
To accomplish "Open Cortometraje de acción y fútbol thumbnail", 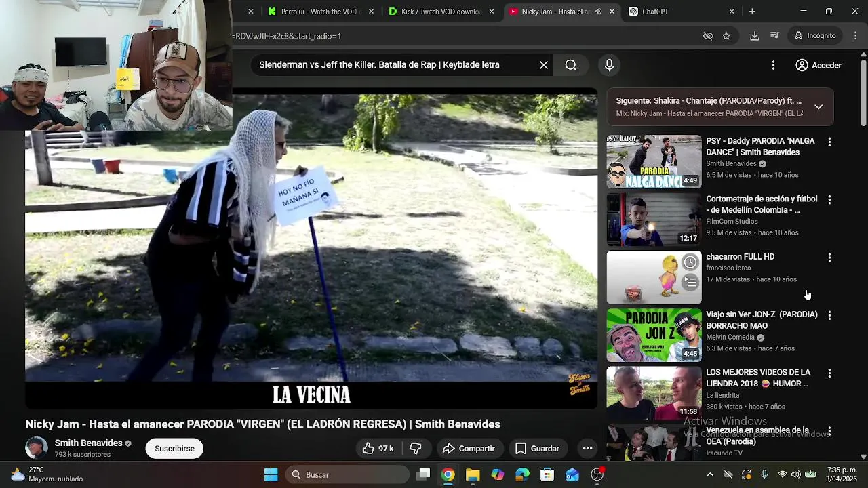I will coord(654,220).
